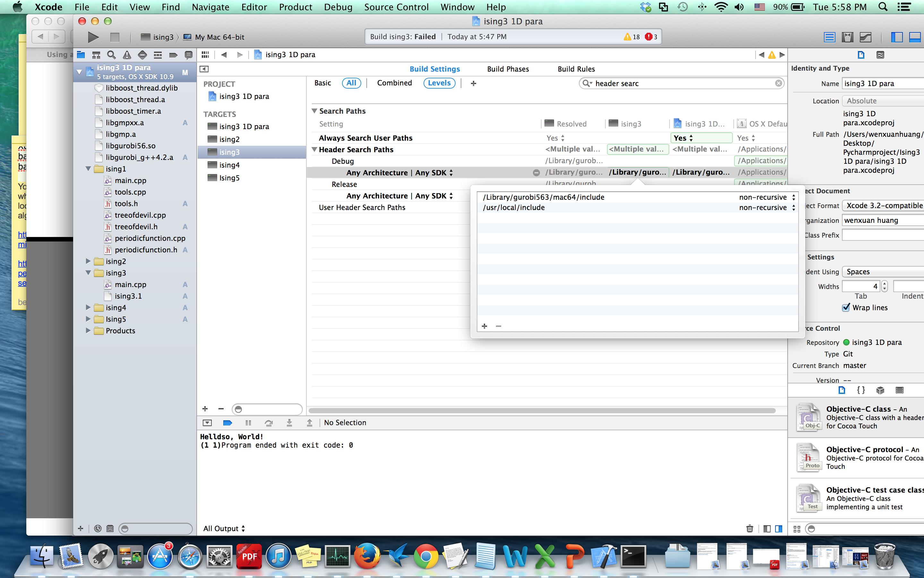Show only console in debug area

[x=779, y=529]
